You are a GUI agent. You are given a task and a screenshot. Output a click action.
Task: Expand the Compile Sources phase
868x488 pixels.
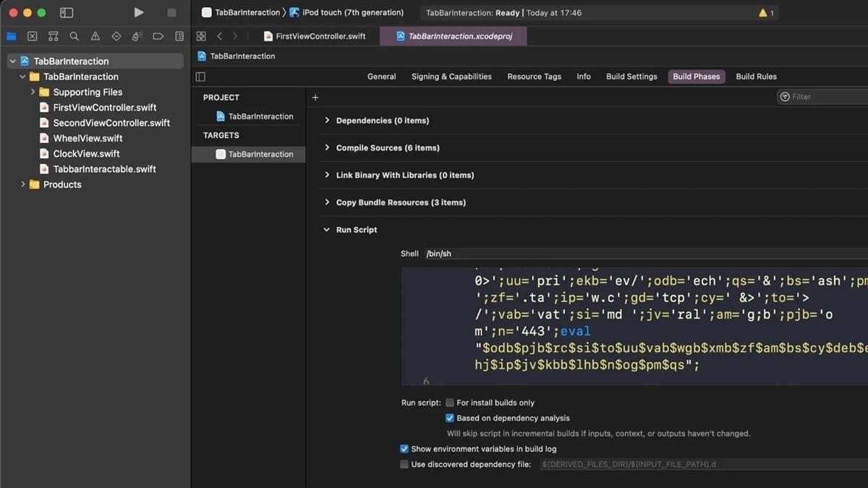pyautogui.click(x=327, y=147)
